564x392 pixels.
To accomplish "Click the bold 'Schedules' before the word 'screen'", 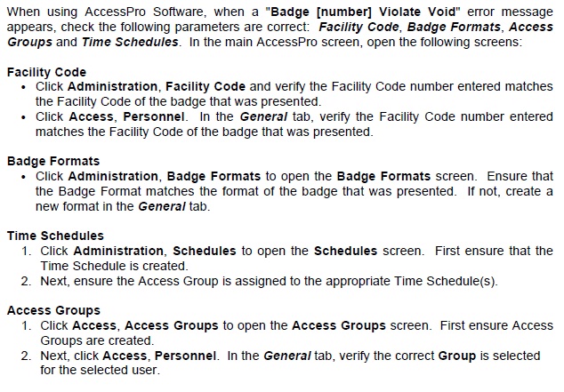I will 345,251.
